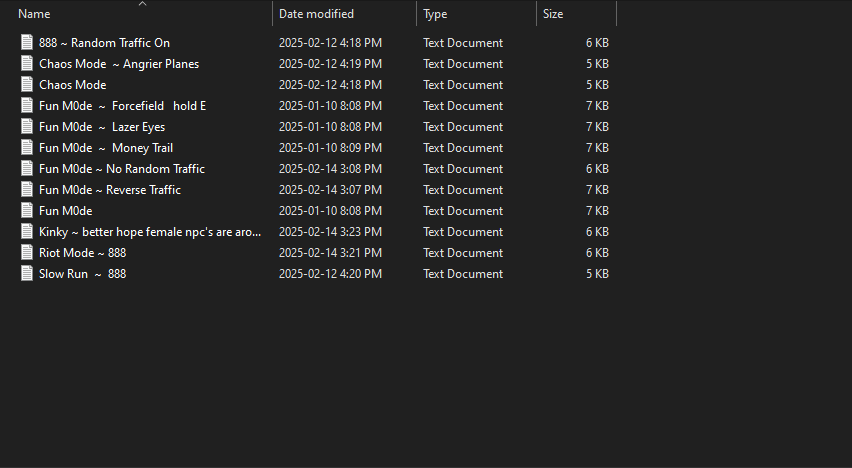This screenshot has width=852, height=468.
Task: Click the Size column header to sort
Action: click(x=553, y=14)
